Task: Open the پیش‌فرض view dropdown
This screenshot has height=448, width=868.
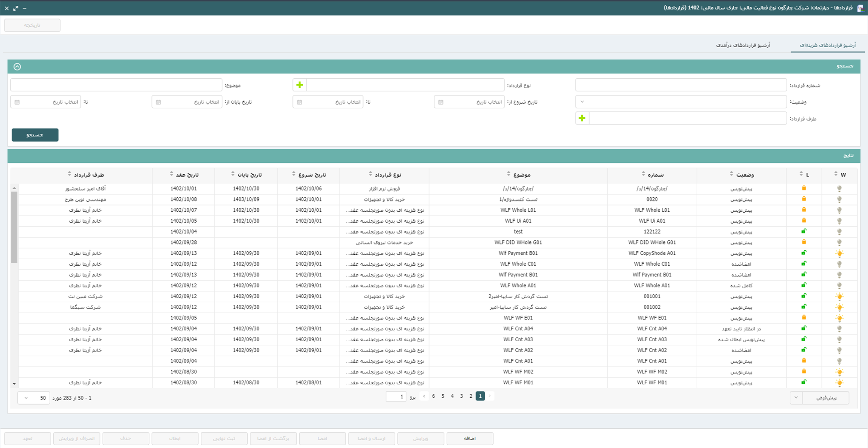Action: [796, 398]
